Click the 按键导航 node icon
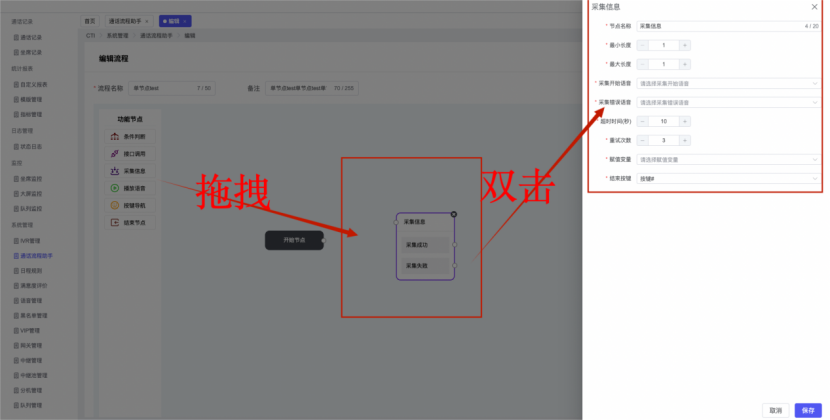830x420 pixels. coord(114,205)
